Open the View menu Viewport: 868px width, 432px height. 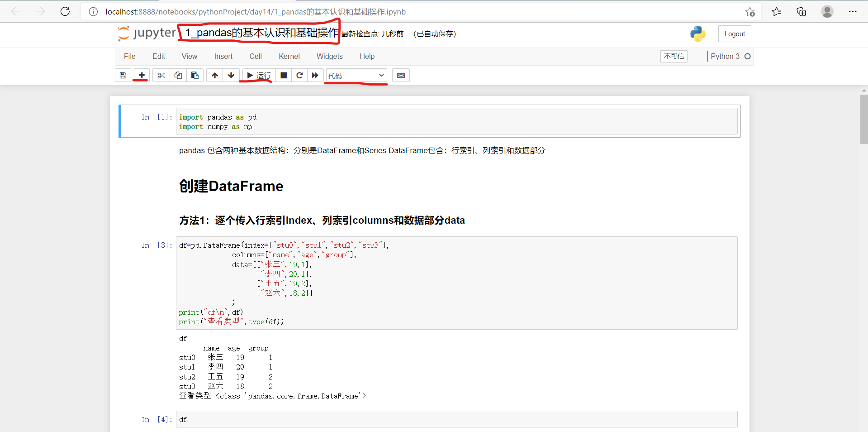click(190, 56)
